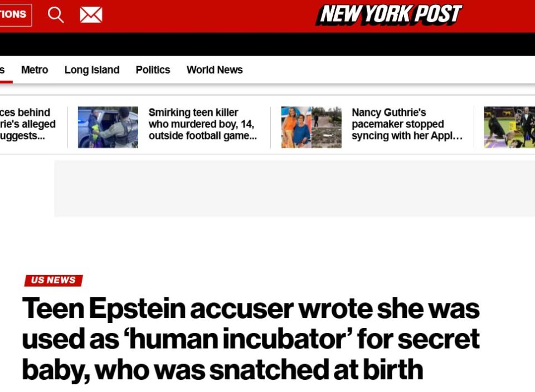Viewport: 535px width, 392px height.
Task: Click the email newsletter envelope icon
Action: [92, 14]
